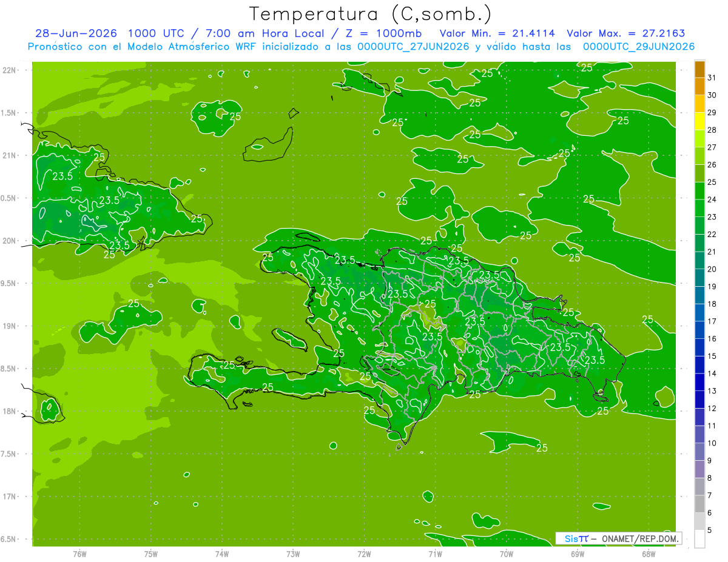Click the color scale value '20'
This screenshot has width=728, height=562.
[x=712, y=269]
